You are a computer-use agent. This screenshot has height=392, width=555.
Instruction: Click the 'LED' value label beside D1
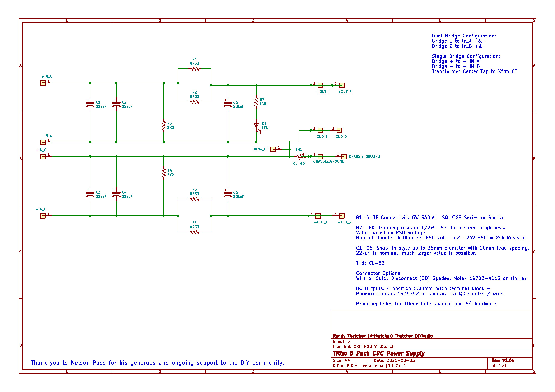(265, 128)
